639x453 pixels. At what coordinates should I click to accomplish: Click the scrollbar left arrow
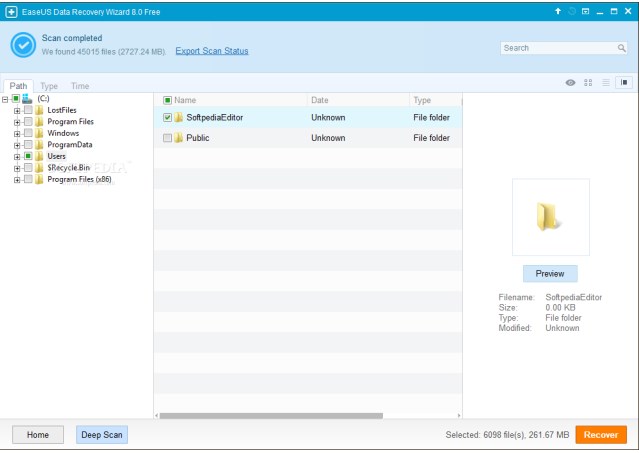(x=156, y=416)
